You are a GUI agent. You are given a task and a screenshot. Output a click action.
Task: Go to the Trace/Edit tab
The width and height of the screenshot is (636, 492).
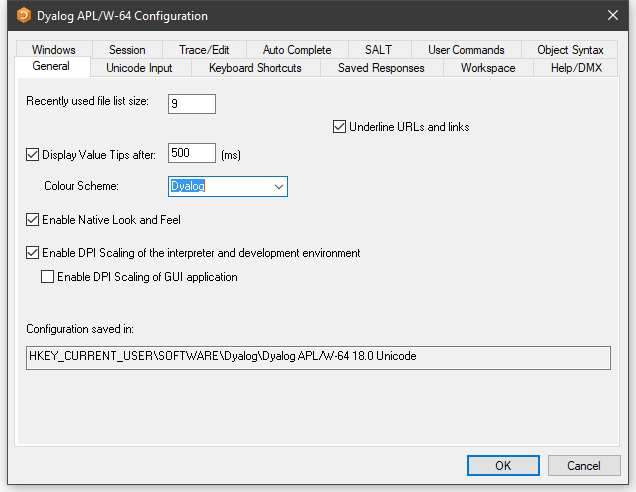click(204, 50)
